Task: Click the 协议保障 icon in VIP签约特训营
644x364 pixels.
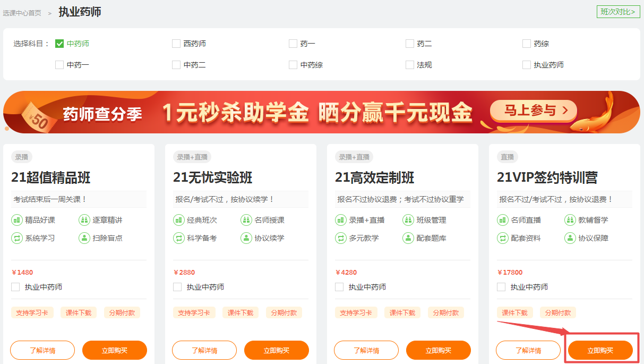Action: pos(570,238)
